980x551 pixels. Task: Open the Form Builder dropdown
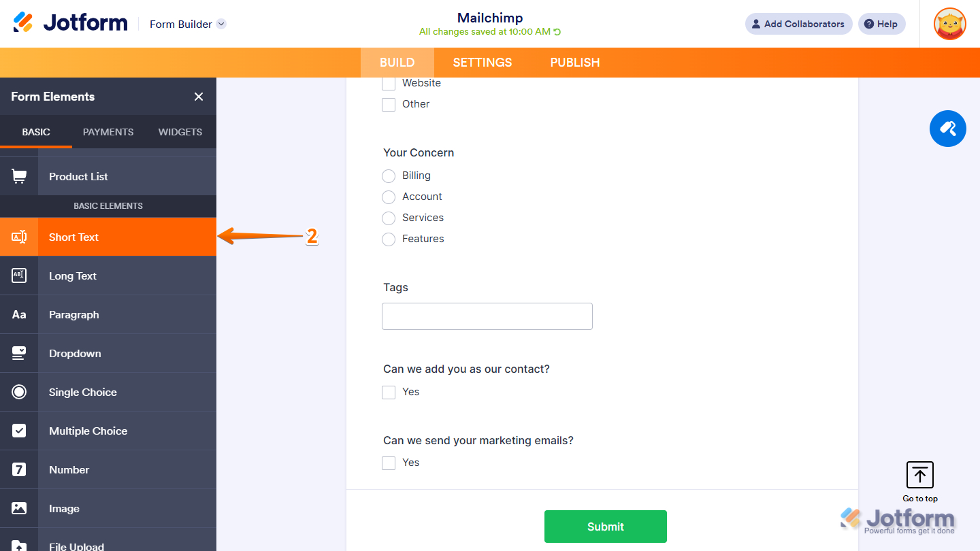(187, 24)
